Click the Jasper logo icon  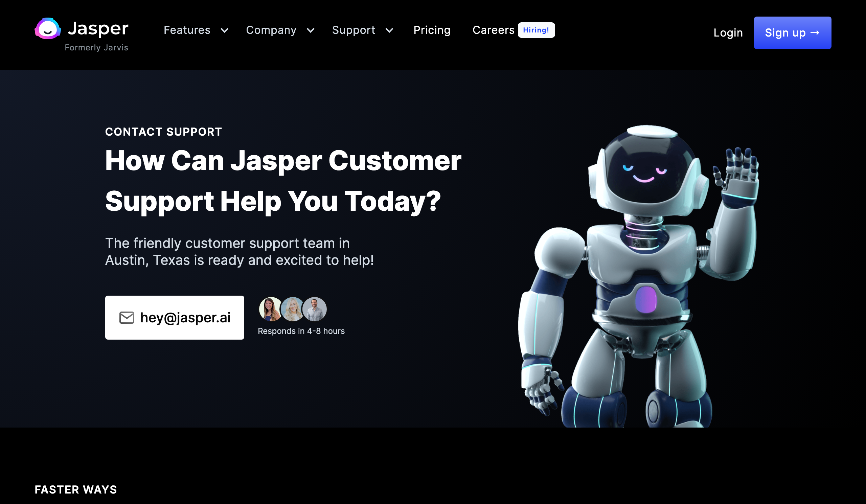coord(48,28)
